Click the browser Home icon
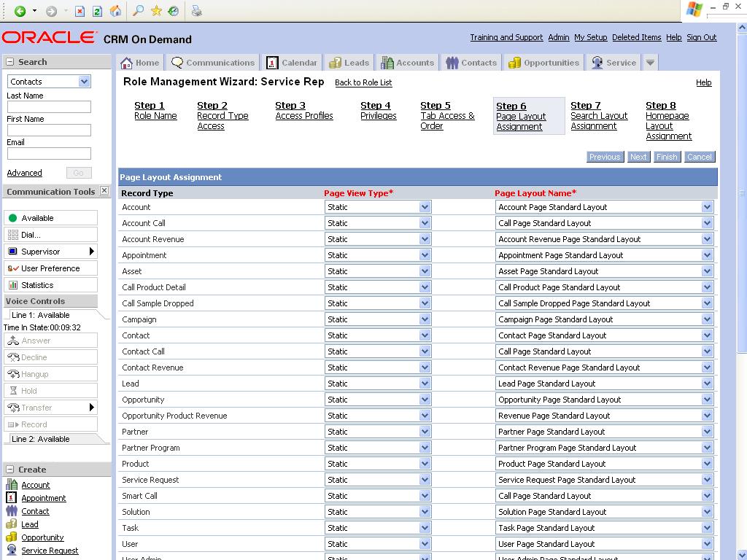747x560 pixels. coord(115,11)
